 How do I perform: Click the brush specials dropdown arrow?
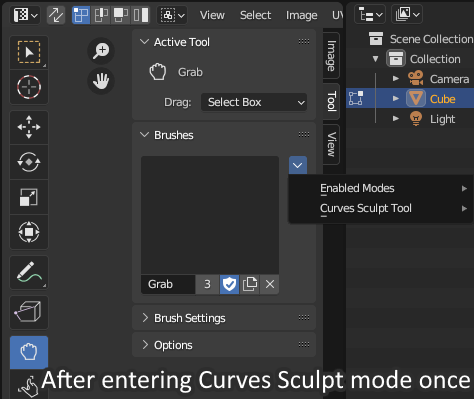(x=298, y=165)
